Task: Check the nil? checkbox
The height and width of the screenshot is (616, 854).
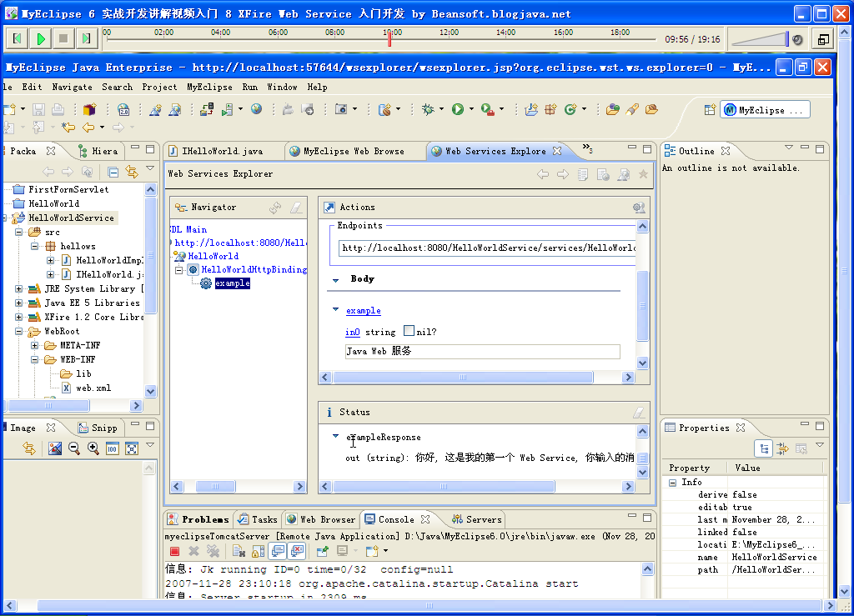Action: coord(409,331)
